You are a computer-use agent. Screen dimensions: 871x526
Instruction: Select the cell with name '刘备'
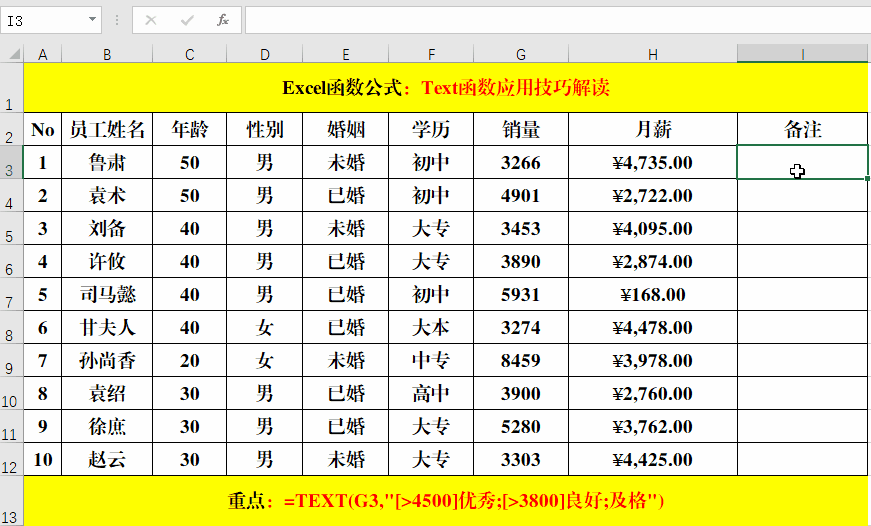click(107, 228)
